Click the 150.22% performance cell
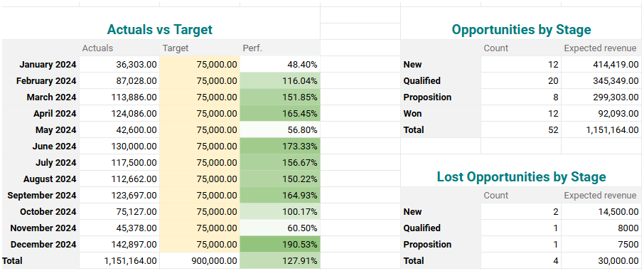The image size is (644, 276). (280, 179)
